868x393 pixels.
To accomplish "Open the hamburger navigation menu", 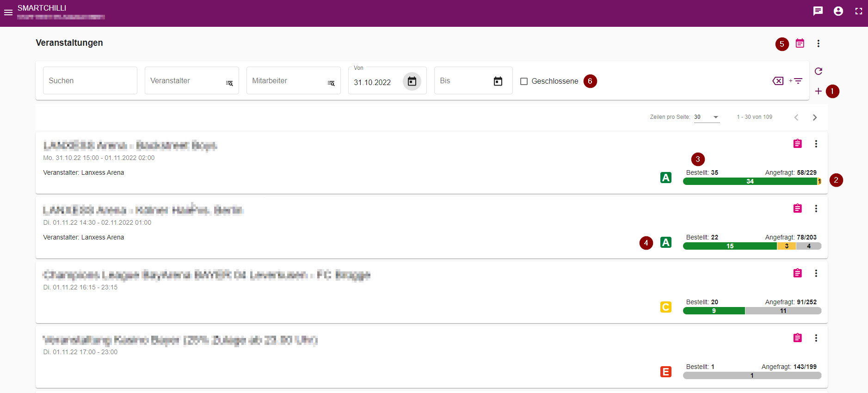I will [8, 12].
